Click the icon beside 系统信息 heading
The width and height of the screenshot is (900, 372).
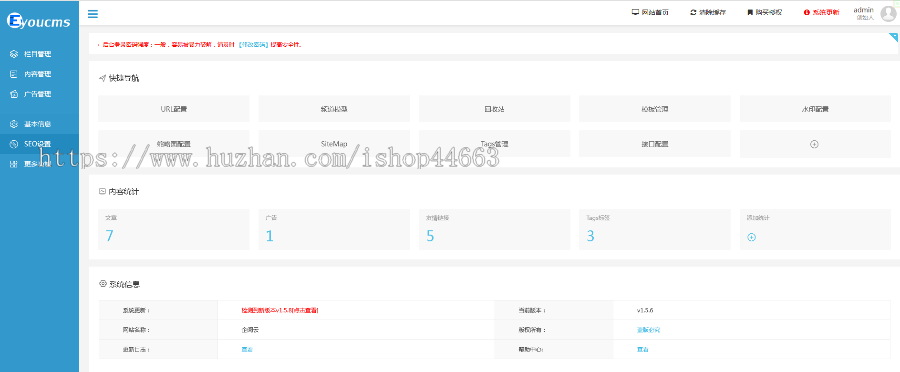coord(103,283)
